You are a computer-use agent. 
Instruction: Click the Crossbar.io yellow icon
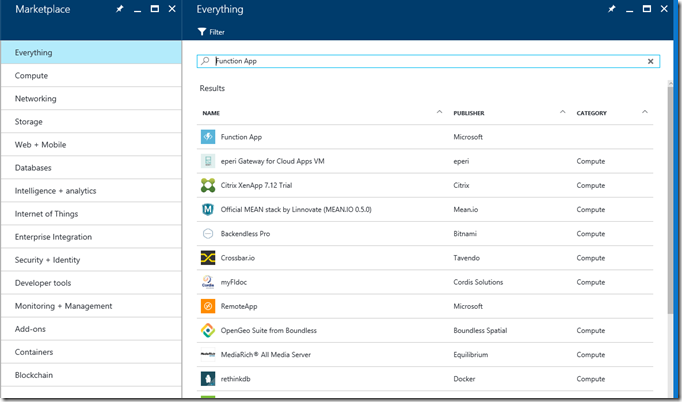tap(208, 258)
